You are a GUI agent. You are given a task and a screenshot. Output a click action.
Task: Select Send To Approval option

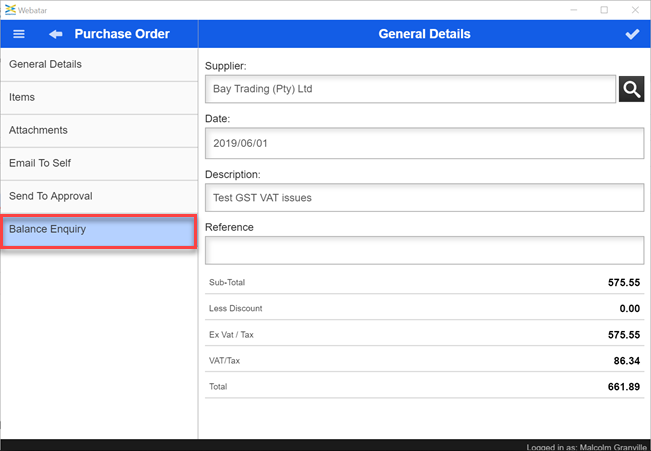99,197
